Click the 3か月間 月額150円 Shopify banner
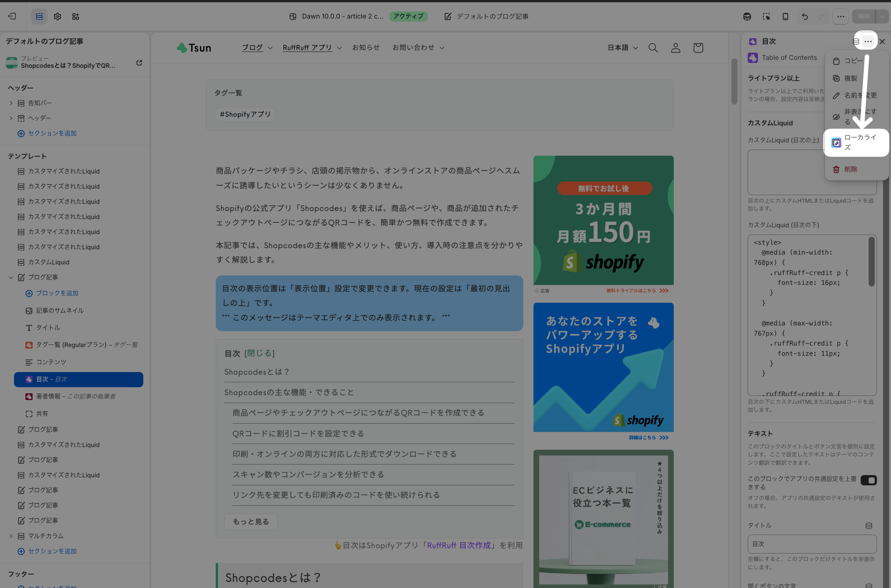891x588 pixels. [x=604, y=220]
